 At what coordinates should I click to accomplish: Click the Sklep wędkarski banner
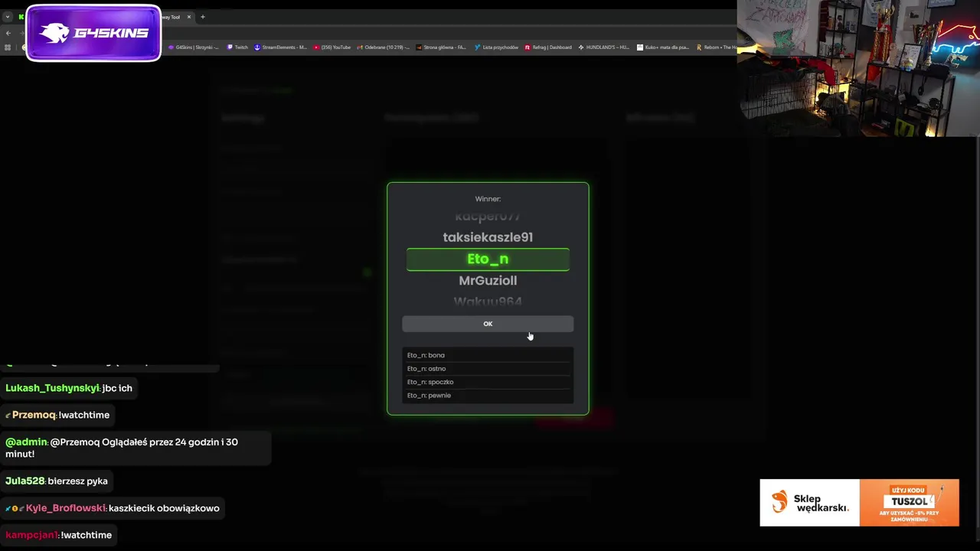pos(809,503)
